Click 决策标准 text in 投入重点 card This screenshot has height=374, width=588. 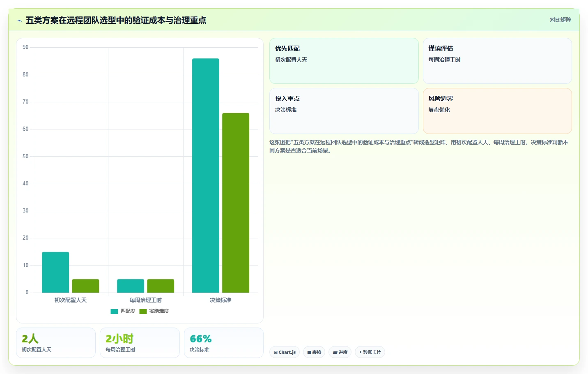(286, 110)
